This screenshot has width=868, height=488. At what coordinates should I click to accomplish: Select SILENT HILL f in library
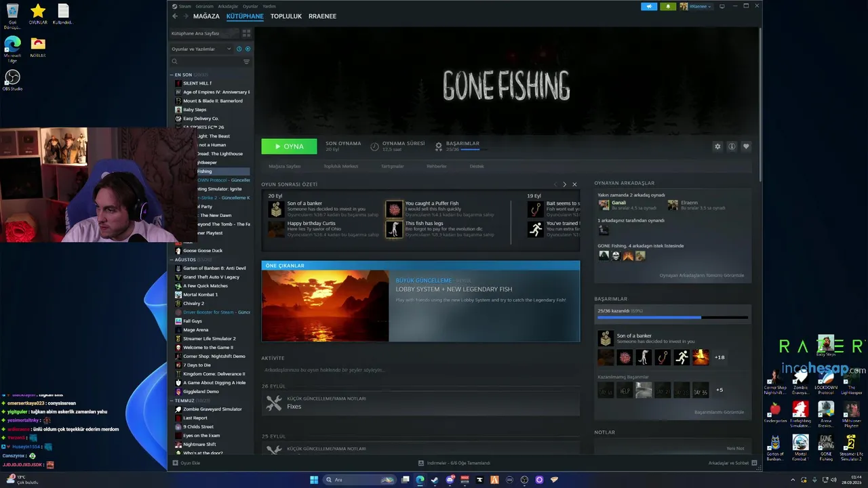212,83
